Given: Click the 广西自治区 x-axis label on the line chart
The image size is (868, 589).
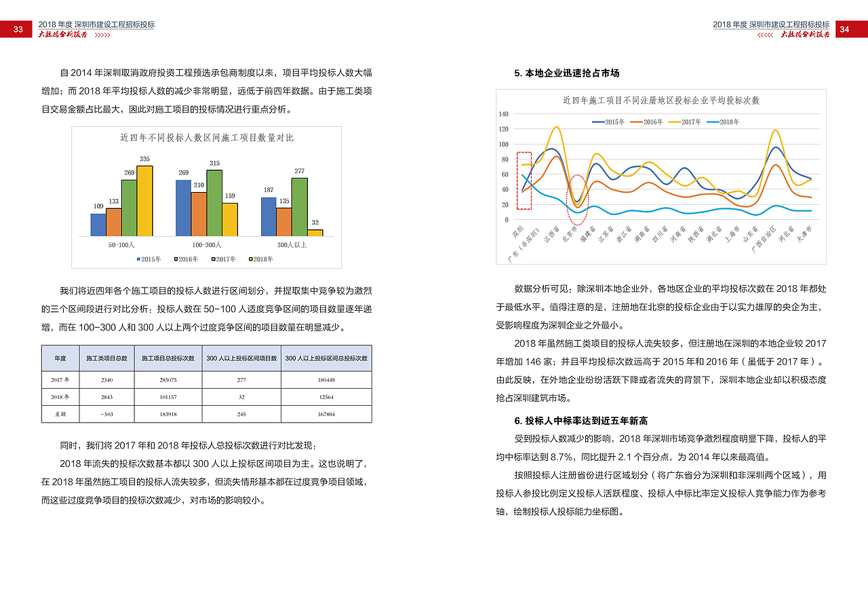Looking at the screenshot, I should 763,240.
